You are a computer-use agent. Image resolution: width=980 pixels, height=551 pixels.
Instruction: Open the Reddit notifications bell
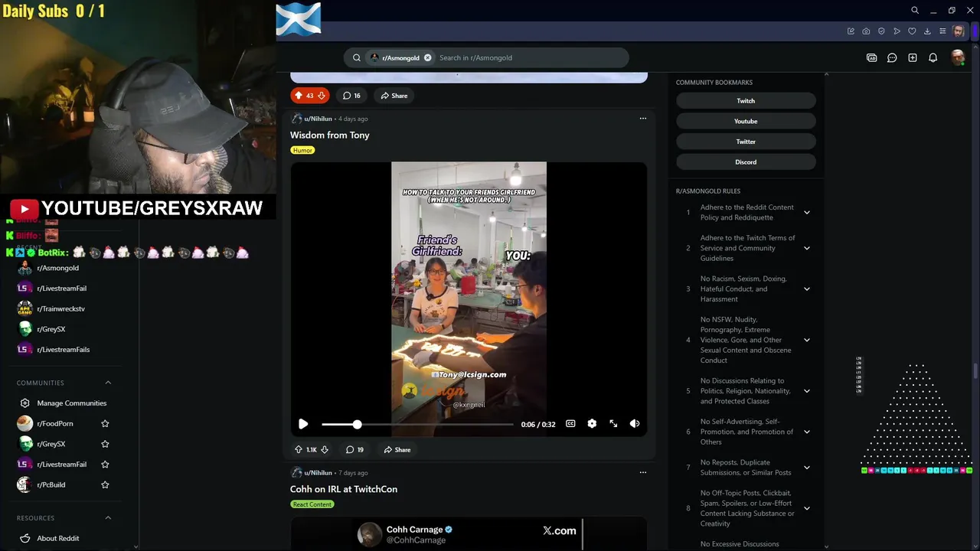(x=933, y=57)
